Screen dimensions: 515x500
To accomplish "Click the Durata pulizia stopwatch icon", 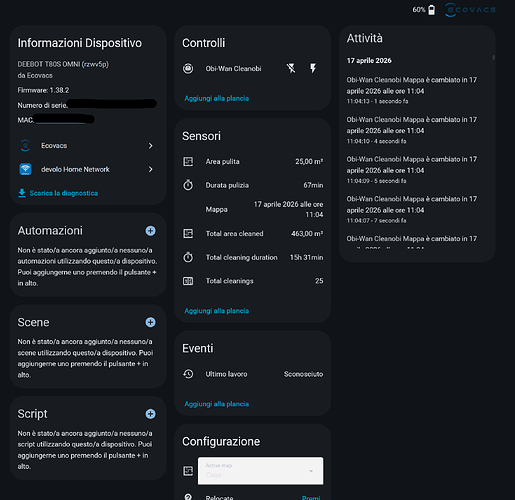I will coord(188,185).
